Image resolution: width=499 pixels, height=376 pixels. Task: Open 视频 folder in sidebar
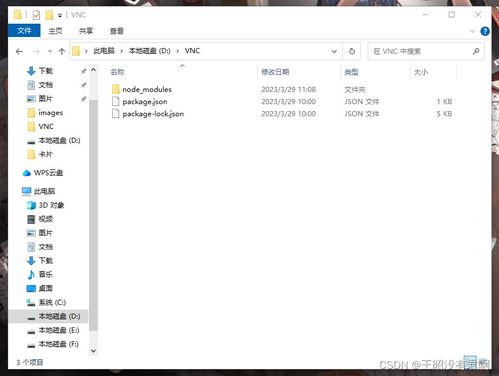click(x=46, y=219)
